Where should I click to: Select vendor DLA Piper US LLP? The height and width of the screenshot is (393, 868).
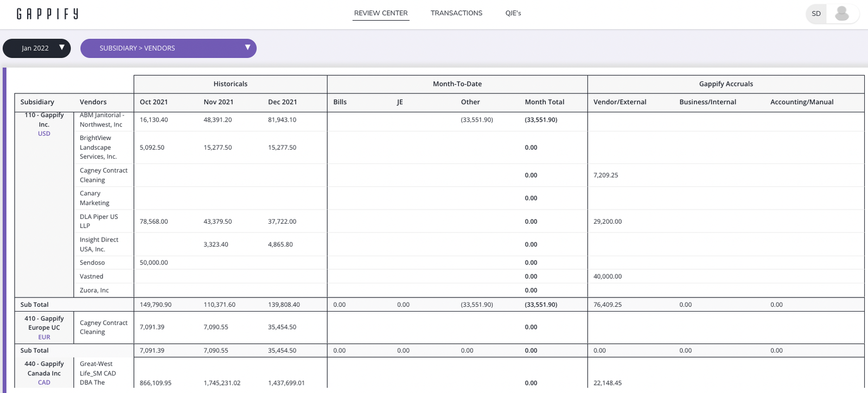pyautogui.click(x=99, y=221)
